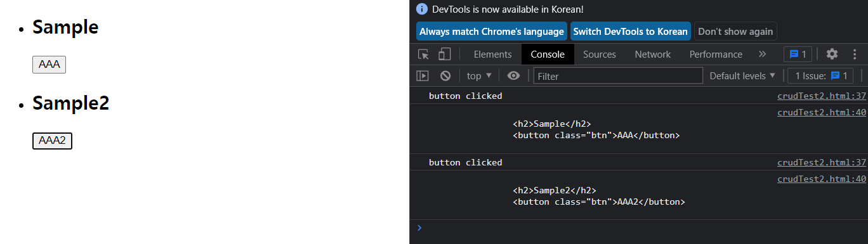
Task: Switch to the Console tab
Action: tap(548, 55)
